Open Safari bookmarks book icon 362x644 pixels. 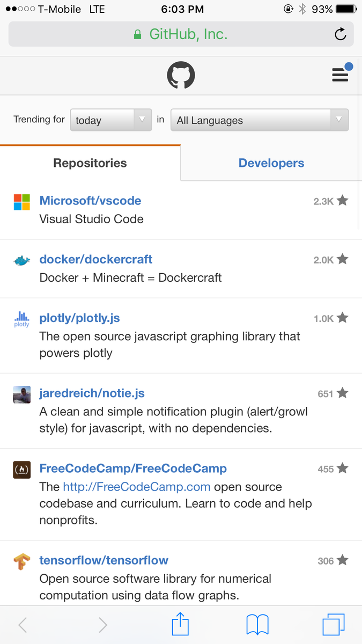coord(257,625)
